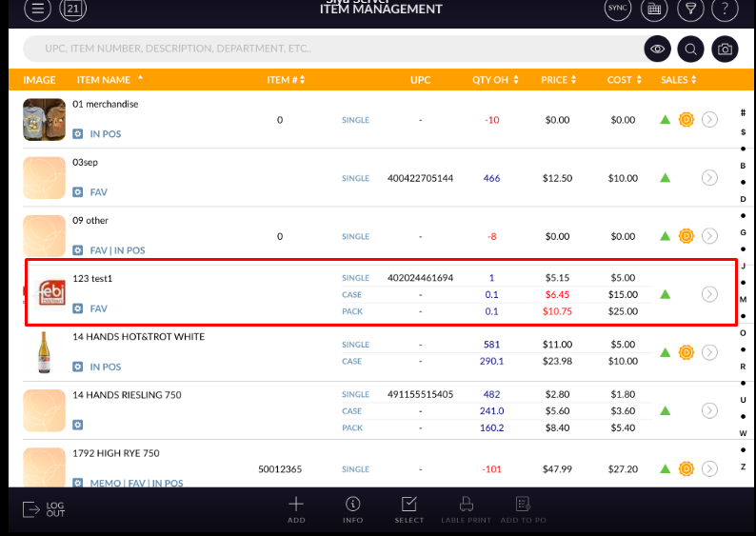The width and height of the screenshot is (756, 536).
Task: Open INFO in the bottom toolbar
Action: point(352,509)
